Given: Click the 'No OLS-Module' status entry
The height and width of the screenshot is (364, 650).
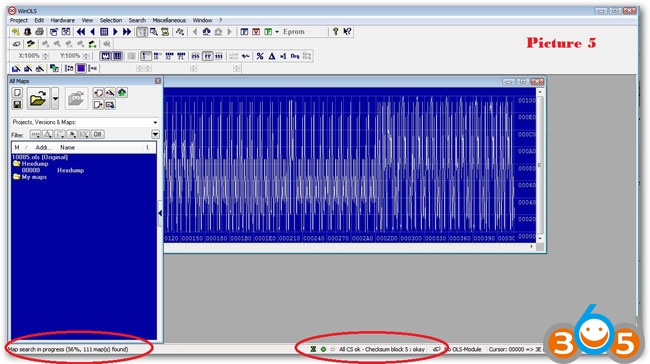Looking at the screenshot, I should point(463,349).
